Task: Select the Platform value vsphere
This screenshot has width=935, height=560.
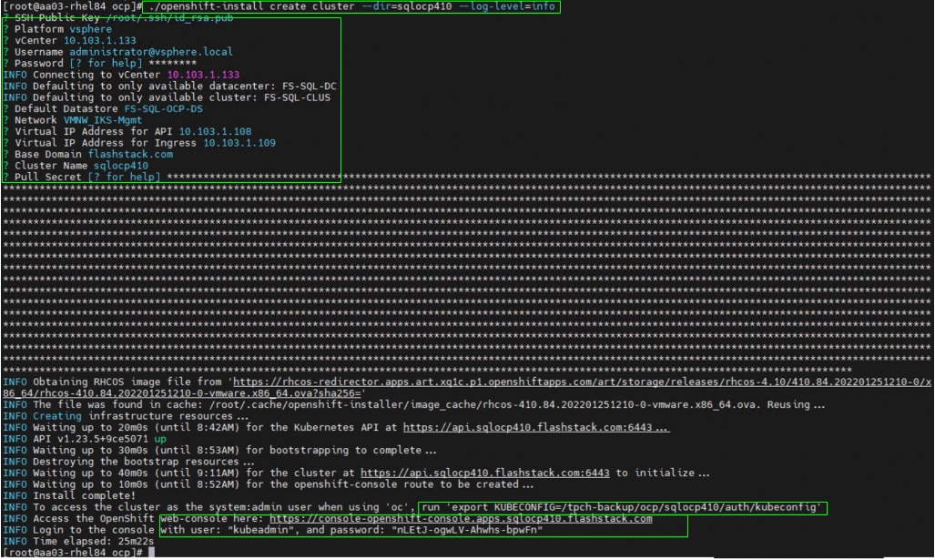Action: 91,29
